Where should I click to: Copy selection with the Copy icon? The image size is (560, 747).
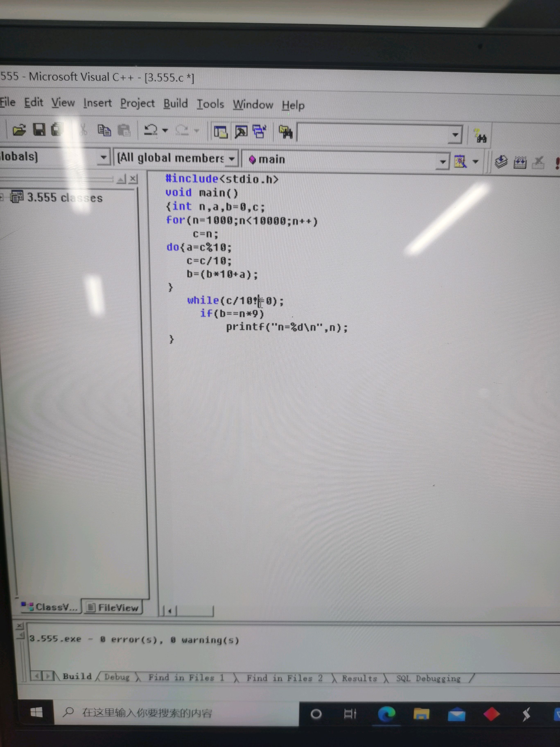coord(104,130)
